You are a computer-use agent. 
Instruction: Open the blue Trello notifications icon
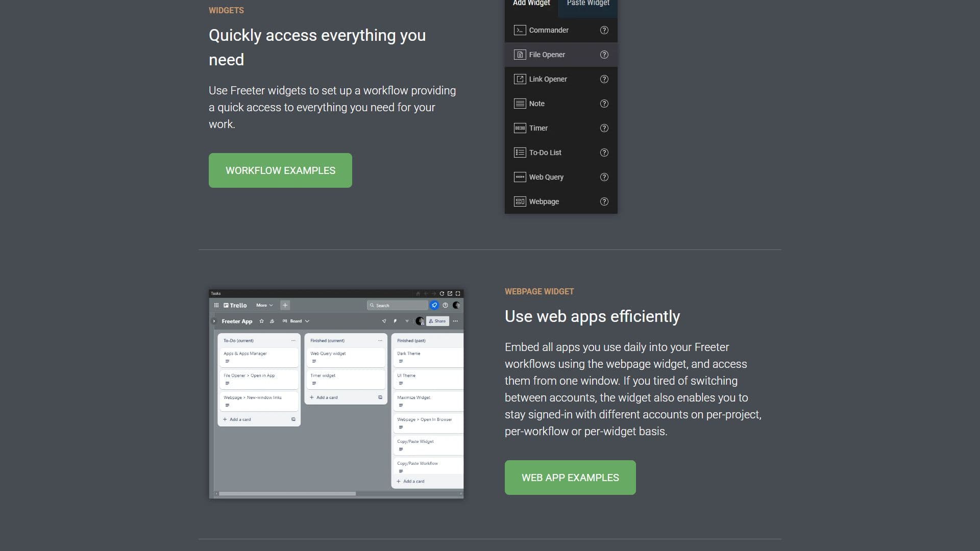pyautogui.click(x=434, y=305)
